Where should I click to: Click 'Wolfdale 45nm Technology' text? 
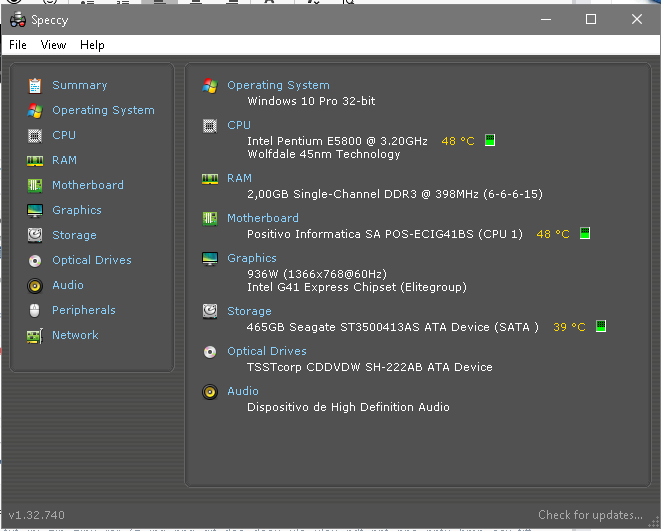pyautogui.click(x=324, y=154)
